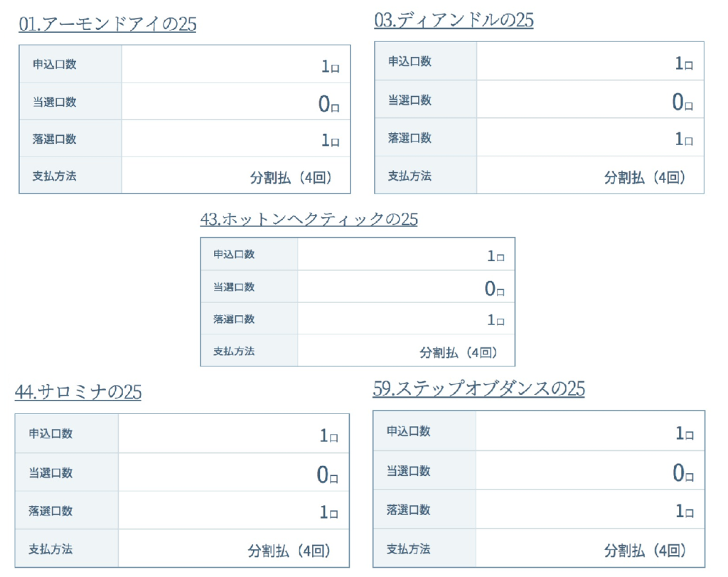Image resolution: width=728 pixels, height=577 pixels.
Task: Select 落選口数 value in サロミナ table
Action: [x=328, y=512]
